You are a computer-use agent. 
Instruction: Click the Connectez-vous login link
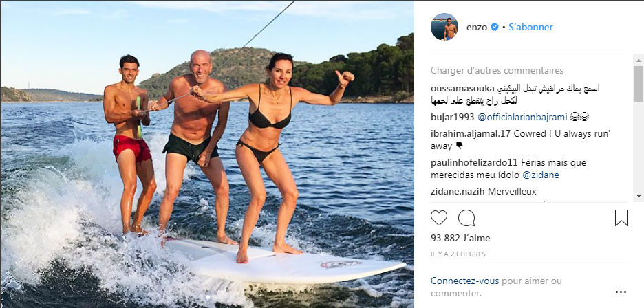(x=464, y=281)
